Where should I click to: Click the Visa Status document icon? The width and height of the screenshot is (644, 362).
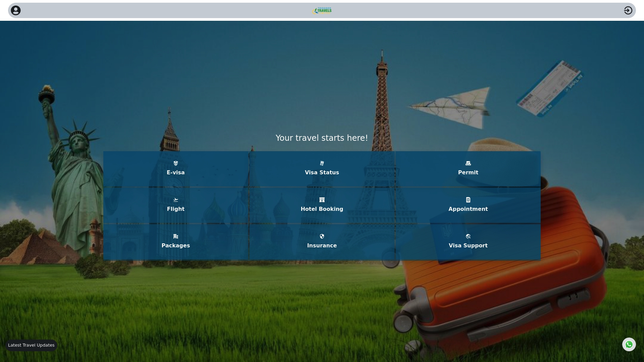pos(322,163)
